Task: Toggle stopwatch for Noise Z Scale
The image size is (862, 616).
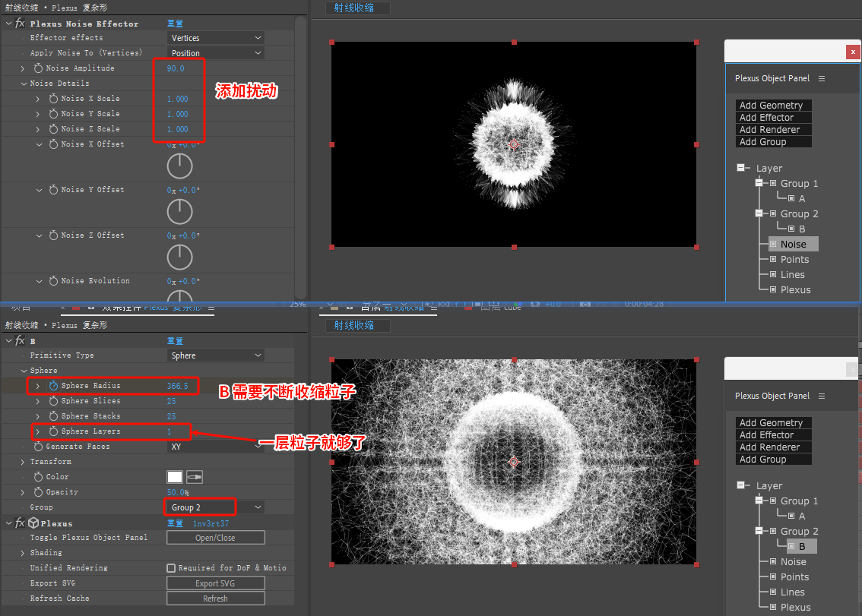Action: pyautogui.click(x=53, y=129)
